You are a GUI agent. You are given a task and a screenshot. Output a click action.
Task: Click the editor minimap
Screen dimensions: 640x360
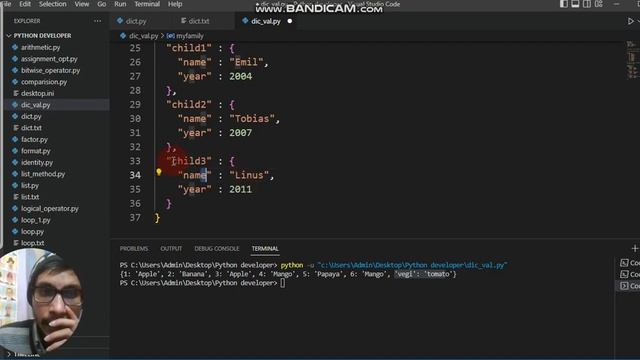pyautogui.click(x=632, y=60)
